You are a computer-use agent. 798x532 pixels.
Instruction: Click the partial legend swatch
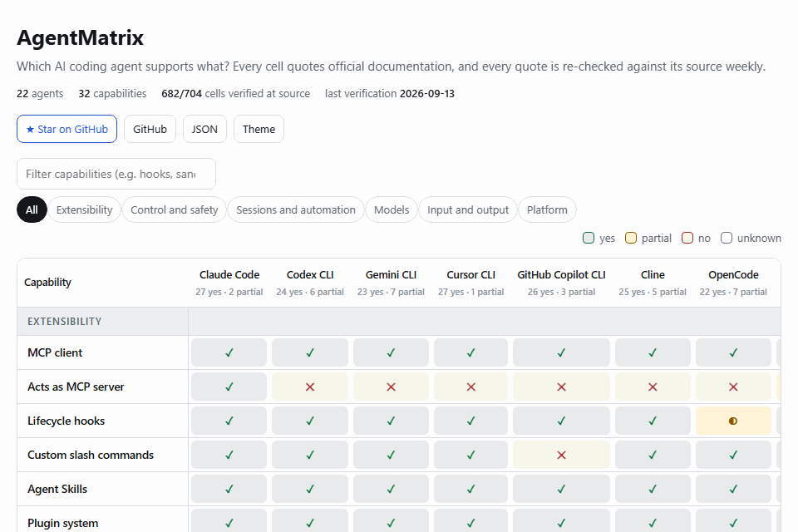point(631,238)
